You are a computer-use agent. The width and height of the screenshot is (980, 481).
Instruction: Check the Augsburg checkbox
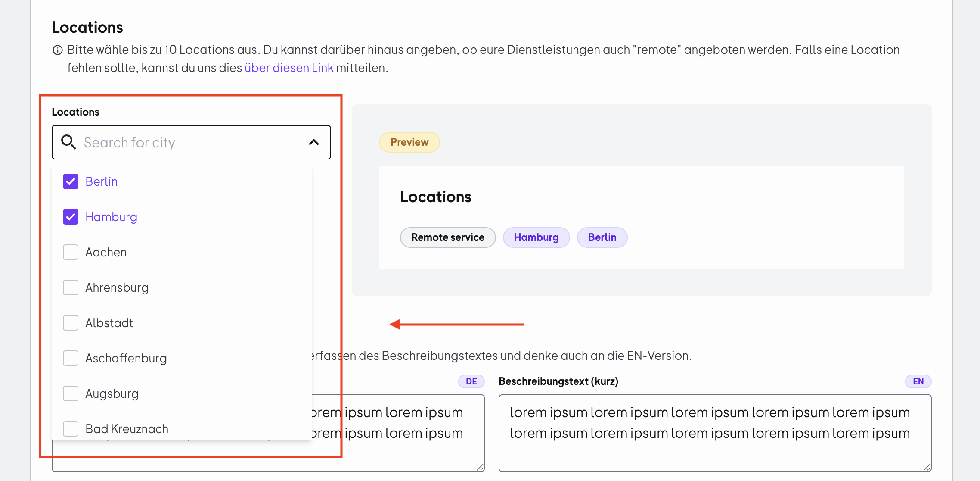tap(71, 394)
